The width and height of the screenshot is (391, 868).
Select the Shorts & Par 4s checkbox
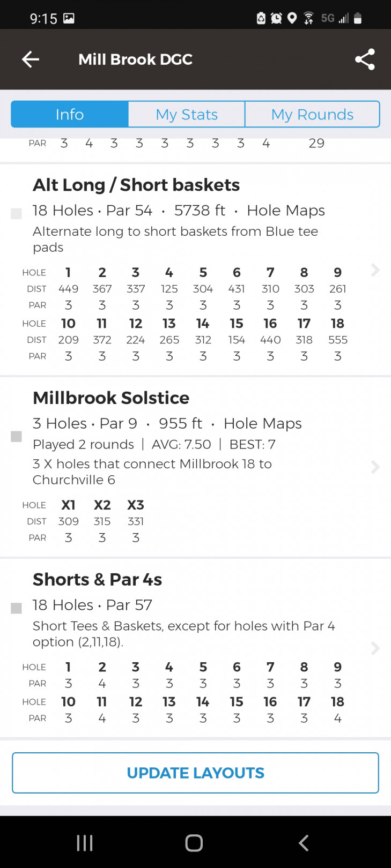[17, 608]
